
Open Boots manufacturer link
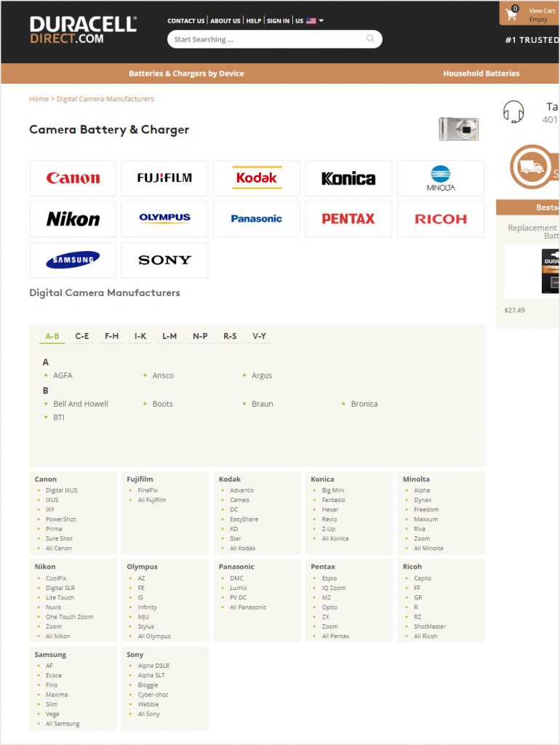(162, 404)
